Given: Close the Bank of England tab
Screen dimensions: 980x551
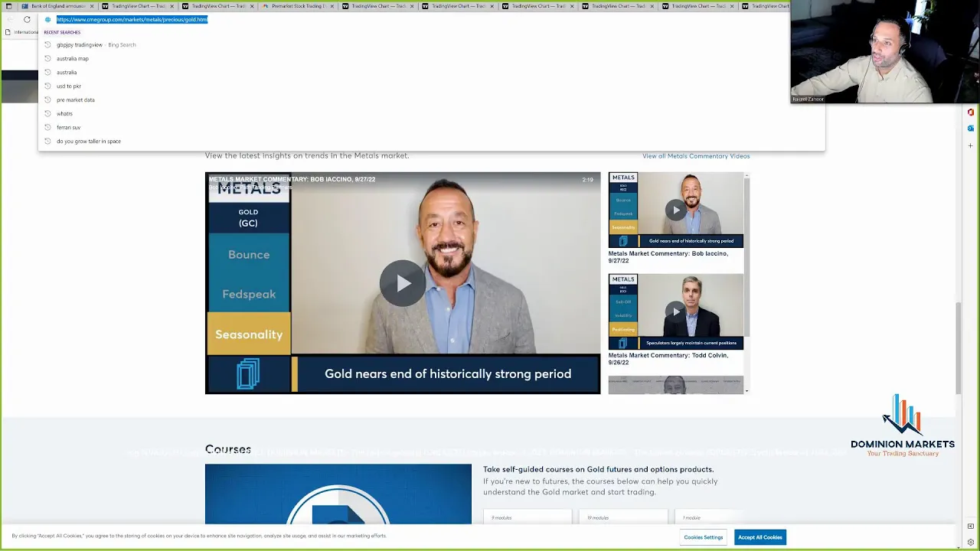Looking at the screenshot, I should click(92, 6).
